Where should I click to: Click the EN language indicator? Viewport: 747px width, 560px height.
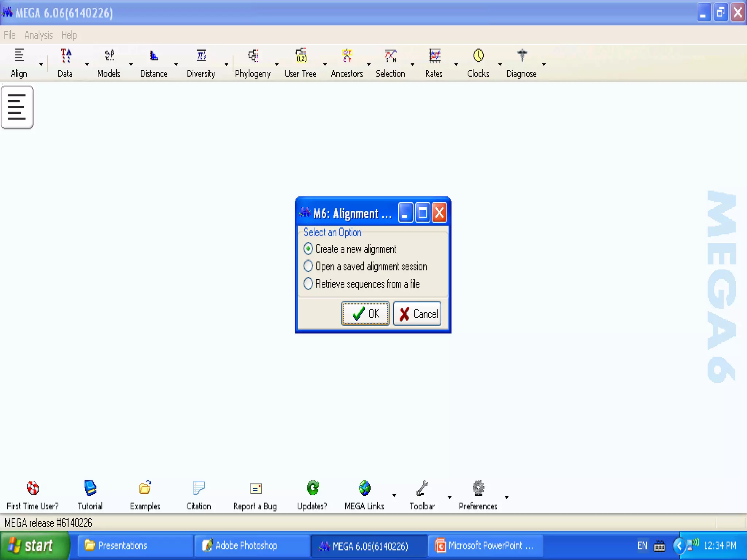tap(642, 546)
